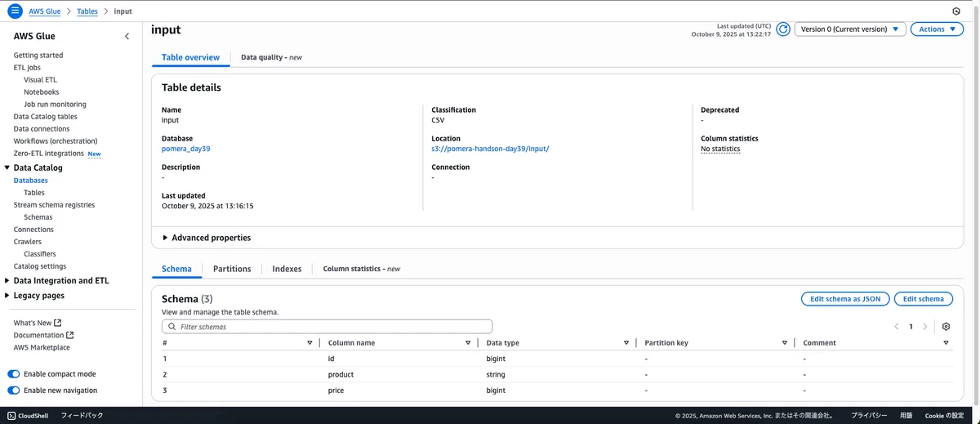980x424 pixels.
Task: Click the フィードバック link in footer
Action: 82,416
